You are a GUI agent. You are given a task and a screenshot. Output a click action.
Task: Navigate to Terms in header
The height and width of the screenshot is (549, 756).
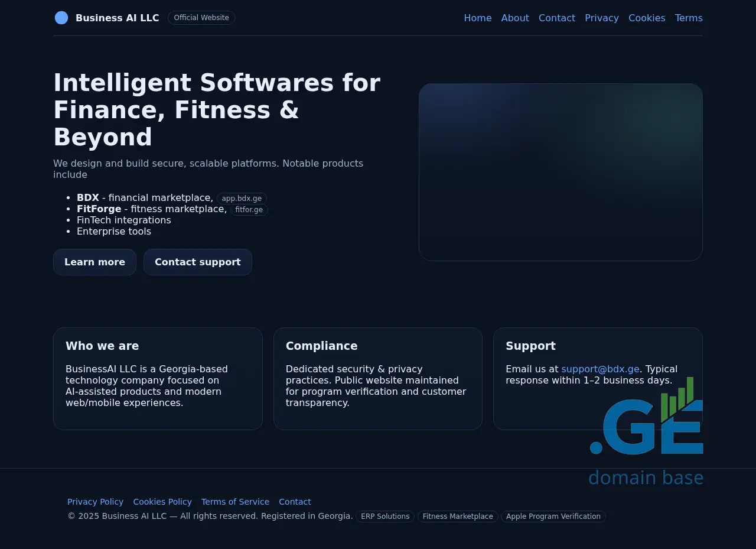pos(689,18)
